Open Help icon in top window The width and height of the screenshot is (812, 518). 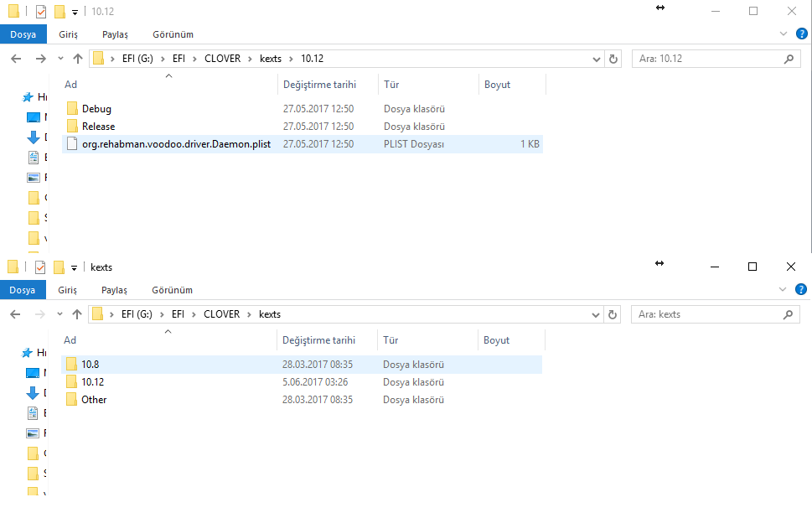801,34
